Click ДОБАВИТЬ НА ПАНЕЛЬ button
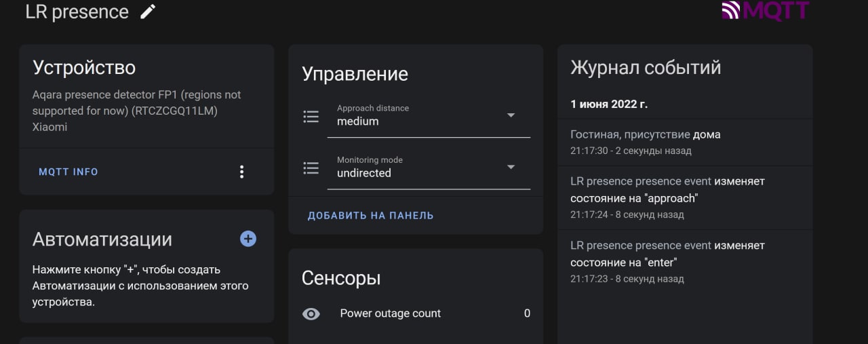 click(x=371, y=216)
